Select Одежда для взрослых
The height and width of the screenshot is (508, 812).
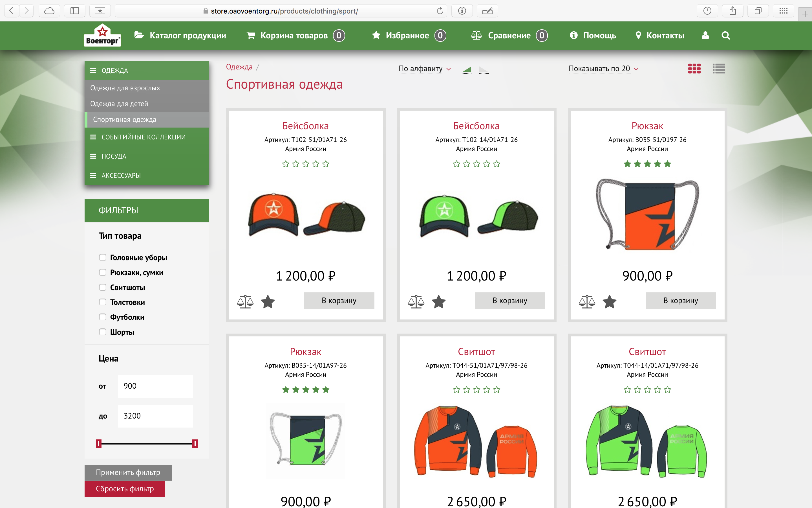147,88
